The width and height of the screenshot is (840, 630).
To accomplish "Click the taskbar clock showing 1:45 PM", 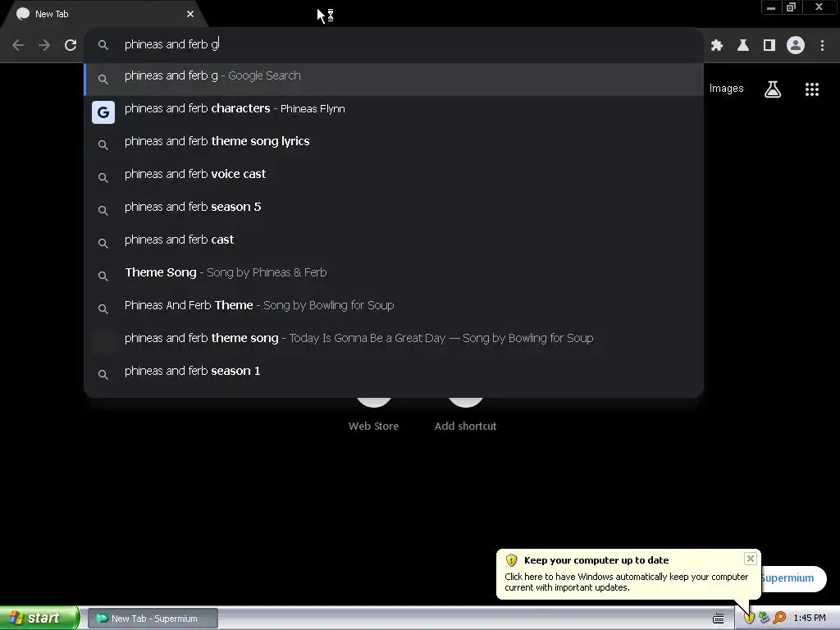I will [x=810, y=619].
